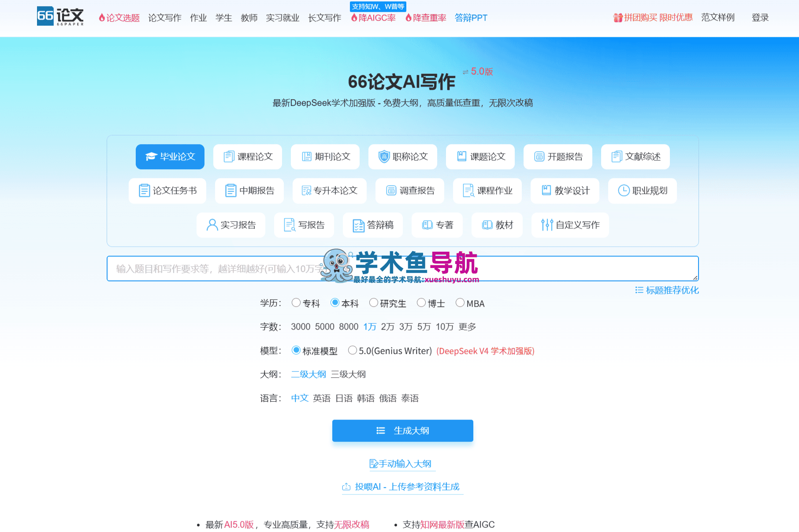The image size is (799, 532).
Task: Click the 自定义写作 sliders icon
Action: [x=547, y=225]
